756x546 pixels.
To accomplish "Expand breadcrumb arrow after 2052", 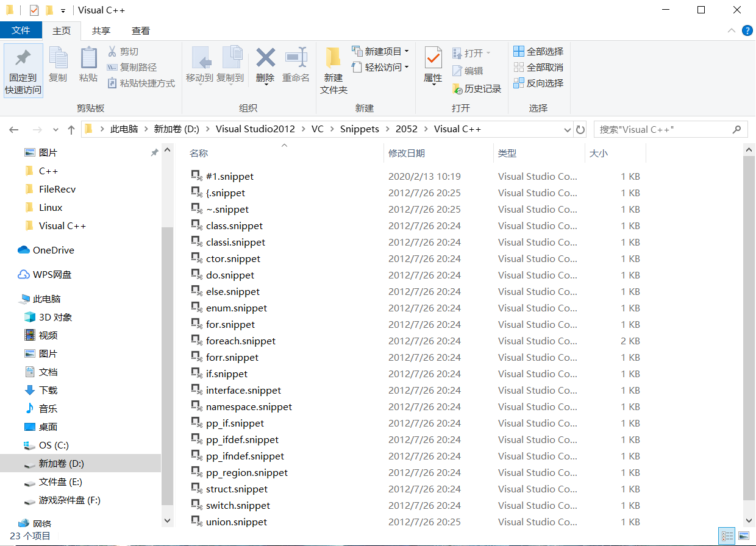I will (x=426, y=130).
